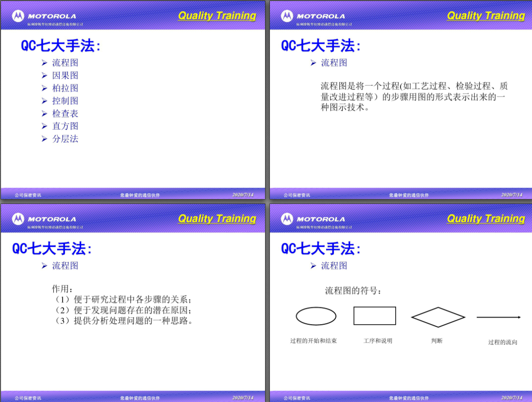Click the Motorola logo on the top-right slide
This screenshot has height=402, width=532.
287,15
